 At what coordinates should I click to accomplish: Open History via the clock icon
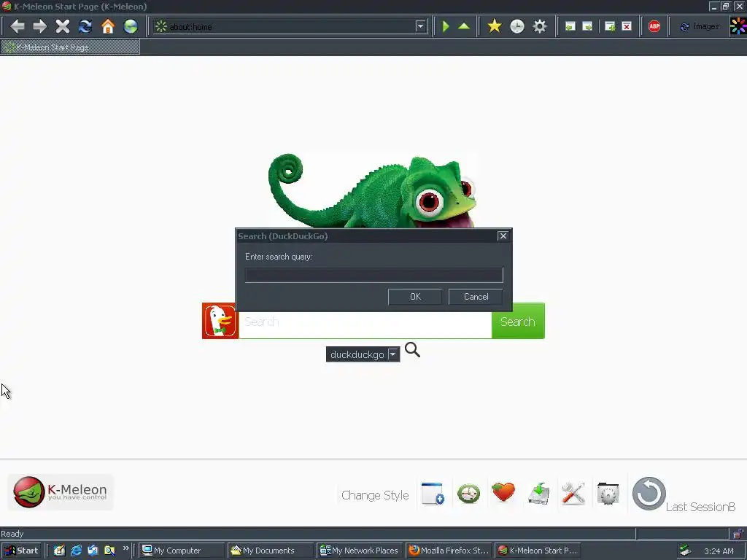(x=517, y=26)
